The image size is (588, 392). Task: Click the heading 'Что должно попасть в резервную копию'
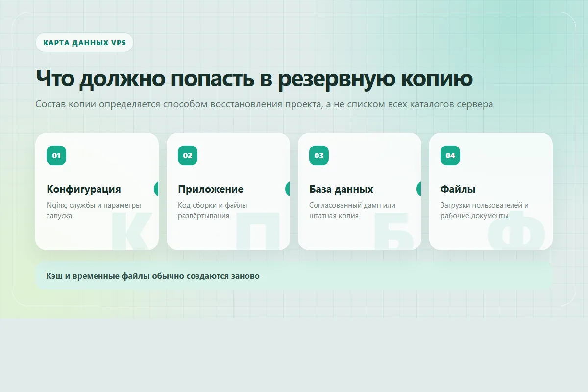254,78
